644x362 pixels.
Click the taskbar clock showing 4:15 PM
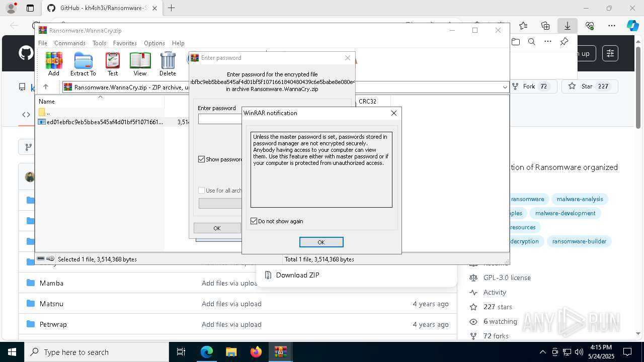(601, 352)
